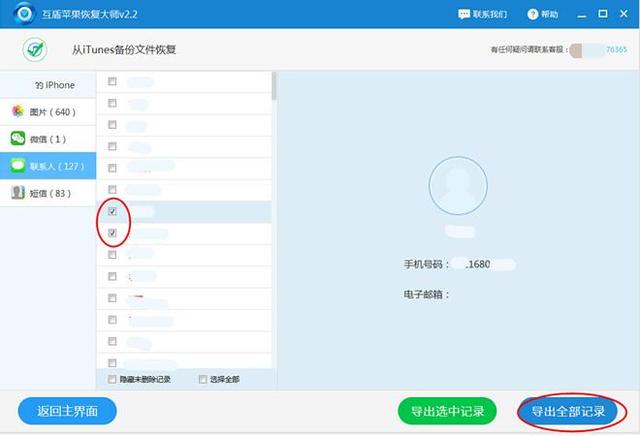Click the 帮助 question mark icon
Image resolution: width=640 pixels, height=436 pixels.
click(533, 14)
